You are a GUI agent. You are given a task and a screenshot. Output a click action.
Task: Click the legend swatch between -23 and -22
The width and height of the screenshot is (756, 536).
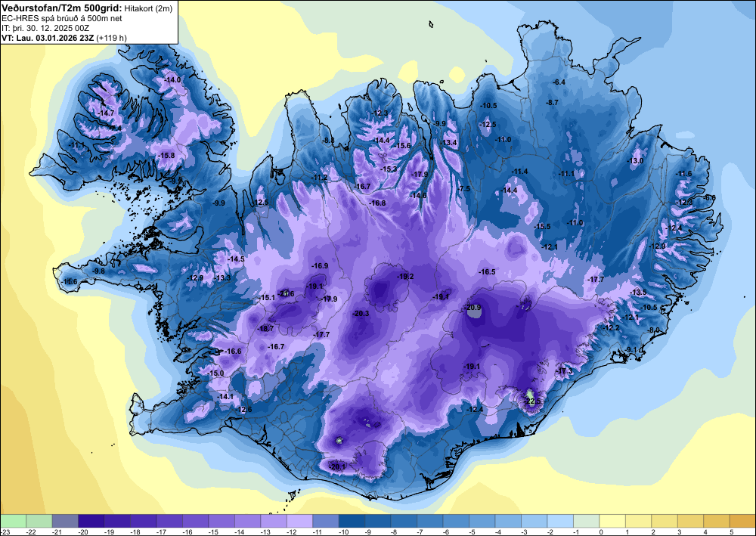tap(13, 521)
